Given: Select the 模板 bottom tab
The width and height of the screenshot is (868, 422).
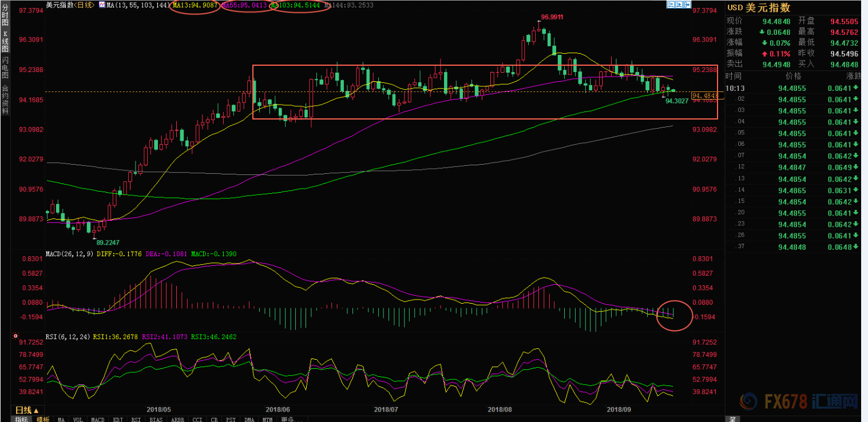Looking at the screenshot, I should (43, 419).
